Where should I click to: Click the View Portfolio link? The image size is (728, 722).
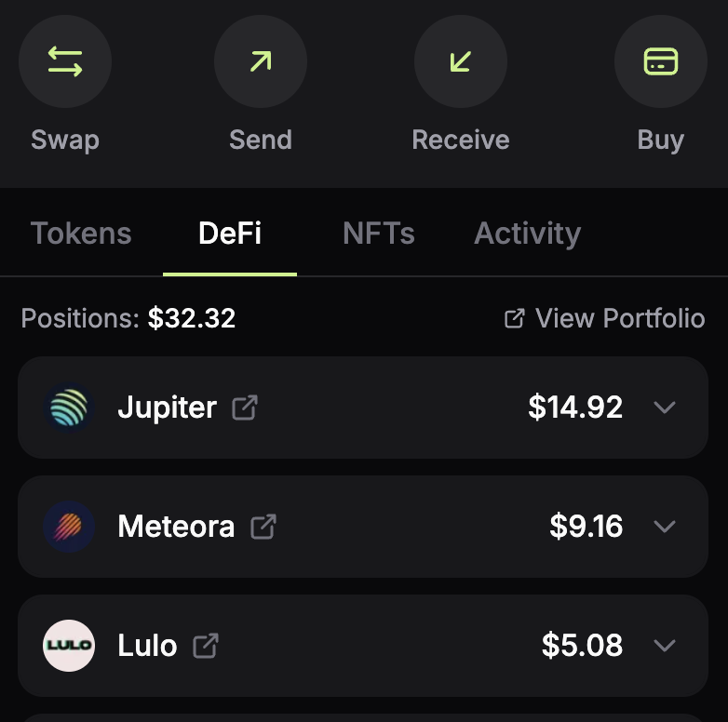[605, 319]
